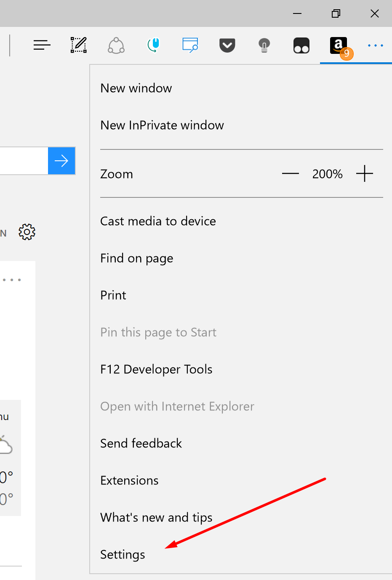Toggle the lightbulb extension icon
This screenshot has width=392, height=580.
264,45
